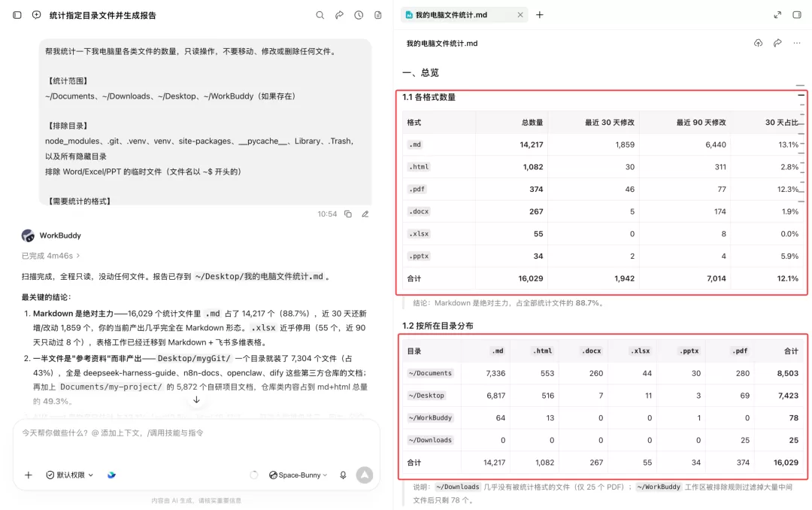Screen dimensions: 812x510
Task: Click the document outline minimap on right edge
Action: click(x=801, y=145)
